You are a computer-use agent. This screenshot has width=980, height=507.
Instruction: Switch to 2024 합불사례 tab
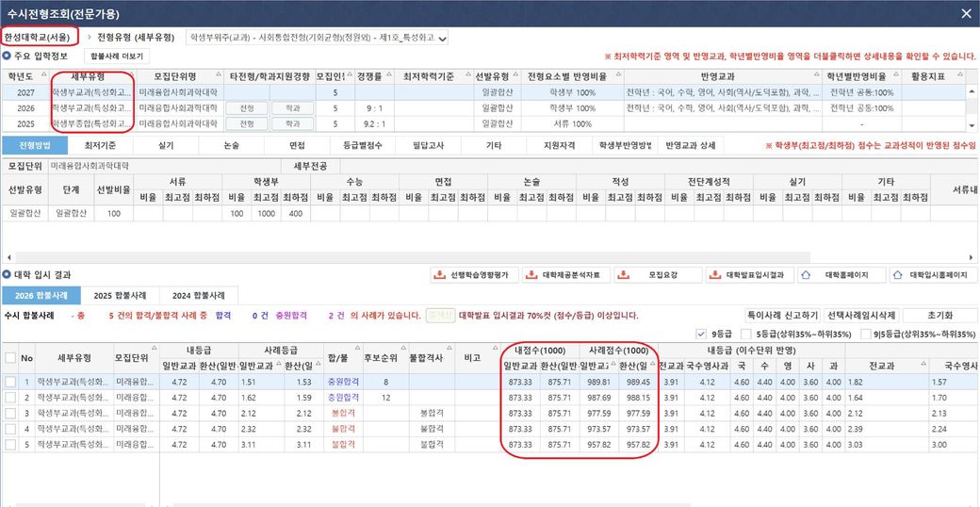coord(199,295)
